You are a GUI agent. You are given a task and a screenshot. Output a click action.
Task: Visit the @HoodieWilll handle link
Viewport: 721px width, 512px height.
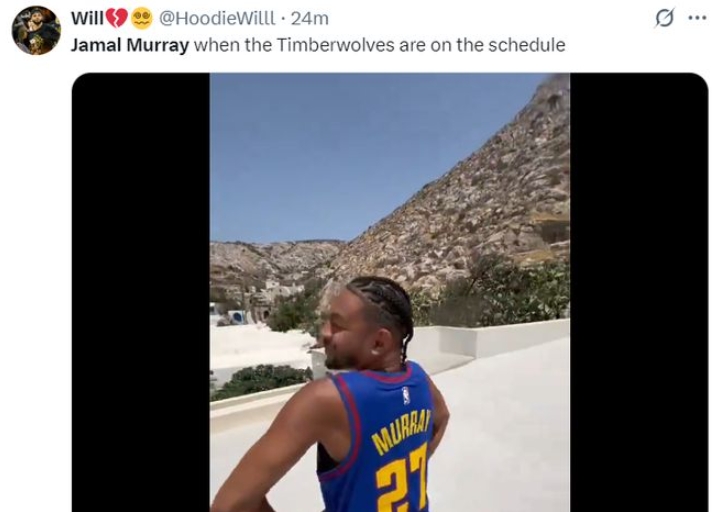pos(217,18)
